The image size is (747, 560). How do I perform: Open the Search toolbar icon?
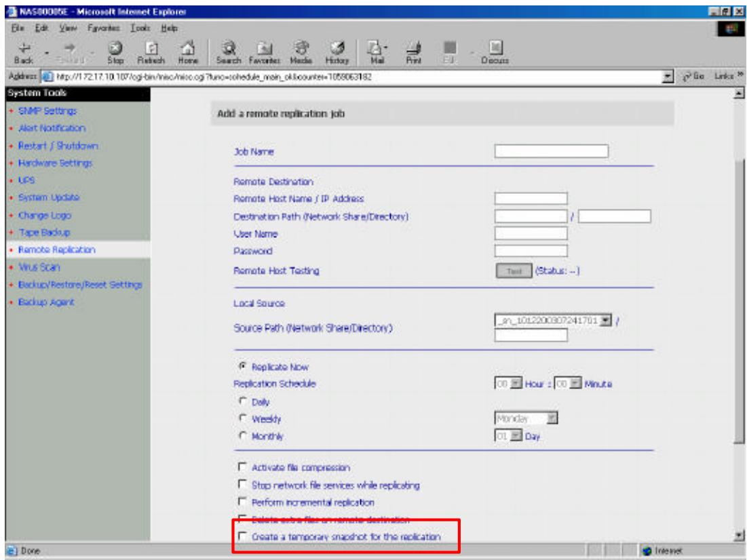229,53
